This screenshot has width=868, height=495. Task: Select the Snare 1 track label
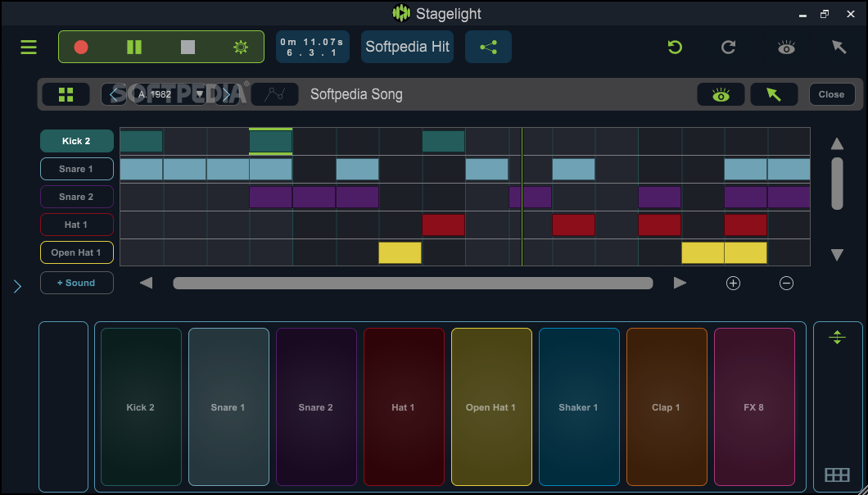point(76,169)
